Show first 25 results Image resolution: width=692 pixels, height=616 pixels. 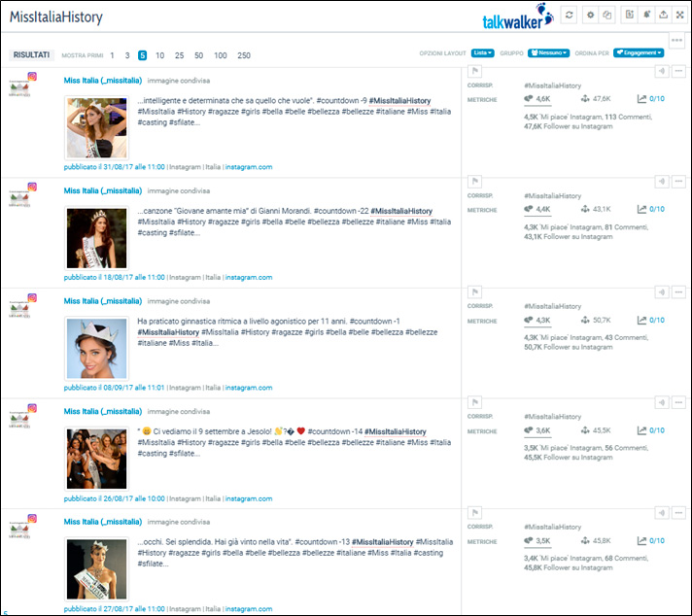(x=179, y=55)
